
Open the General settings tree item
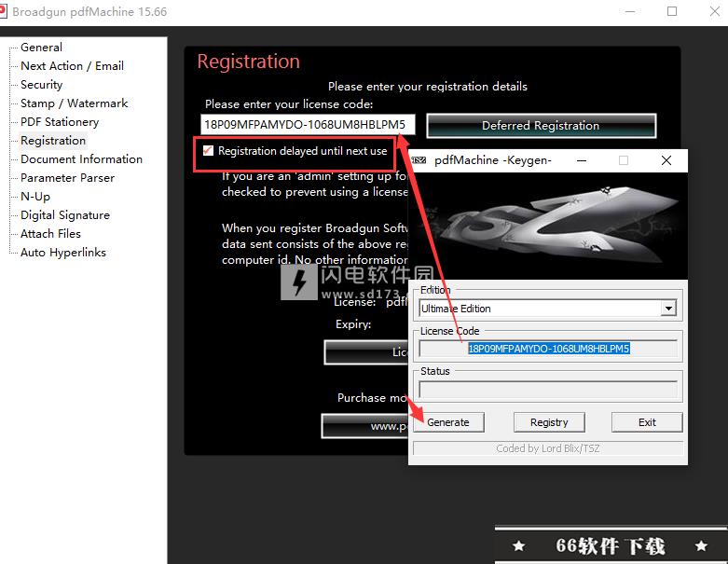[x=41, y=48]
